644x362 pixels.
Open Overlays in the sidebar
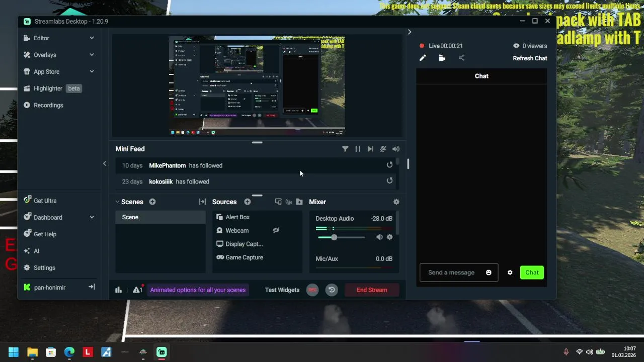point(45,55)
